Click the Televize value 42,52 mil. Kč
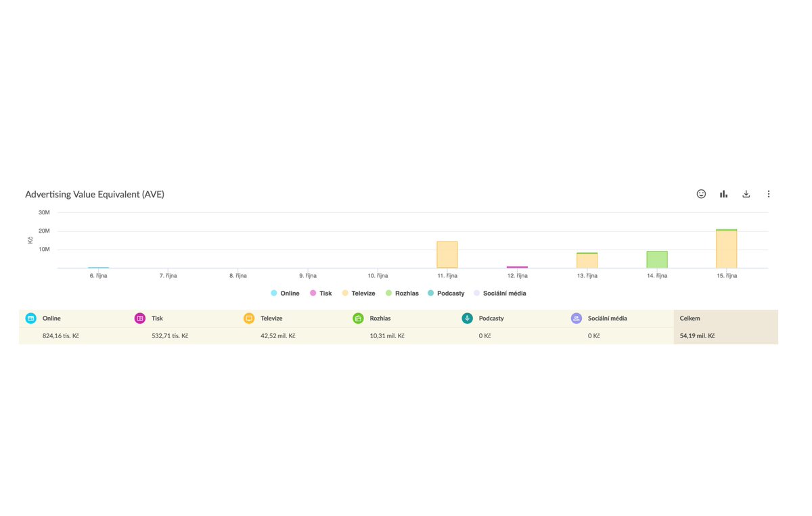This screenshot has height=516, width=812. (278, 335)
